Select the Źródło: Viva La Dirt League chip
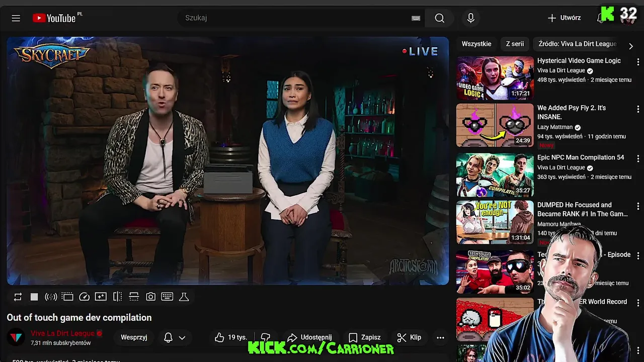The width and height of the screenshot is (644, 362). (x=577, y=44)
